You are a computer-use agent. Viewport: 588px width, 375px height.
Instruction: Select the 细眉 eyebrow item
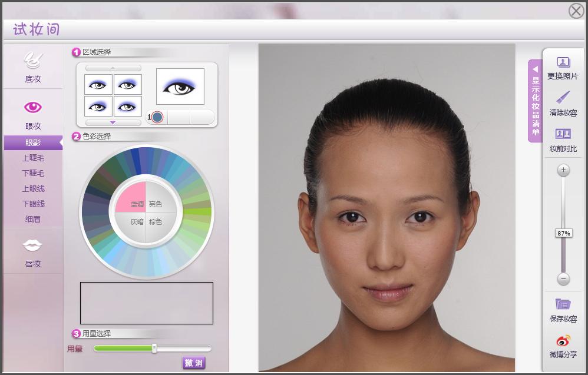pos(33,220)
